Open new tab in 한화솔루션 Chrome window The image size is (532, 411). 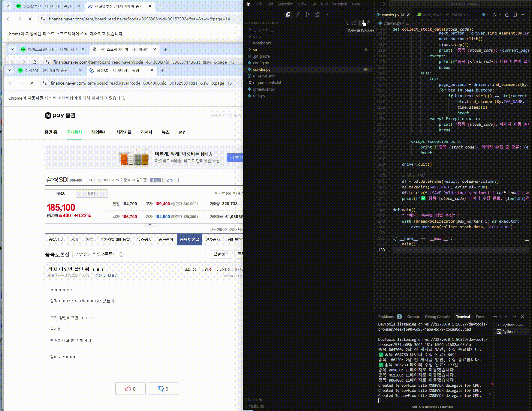click(161, 6)
